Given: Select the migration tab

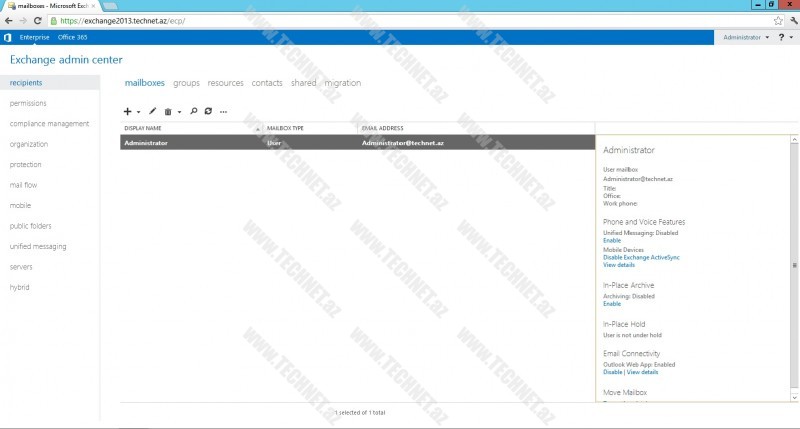Looking at the screenshot, I should (x=343, y=83).
